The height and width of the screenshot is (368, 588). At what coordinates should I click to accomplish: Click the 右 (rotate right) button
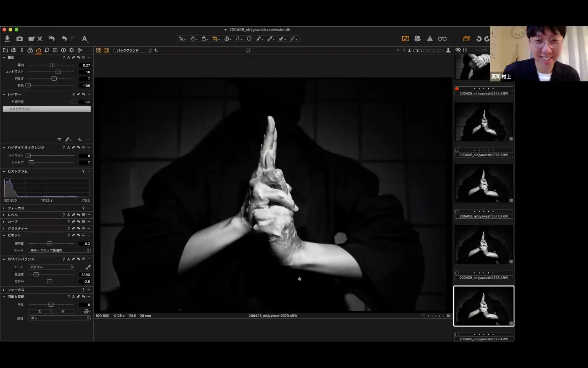click(x=63, y=311)
